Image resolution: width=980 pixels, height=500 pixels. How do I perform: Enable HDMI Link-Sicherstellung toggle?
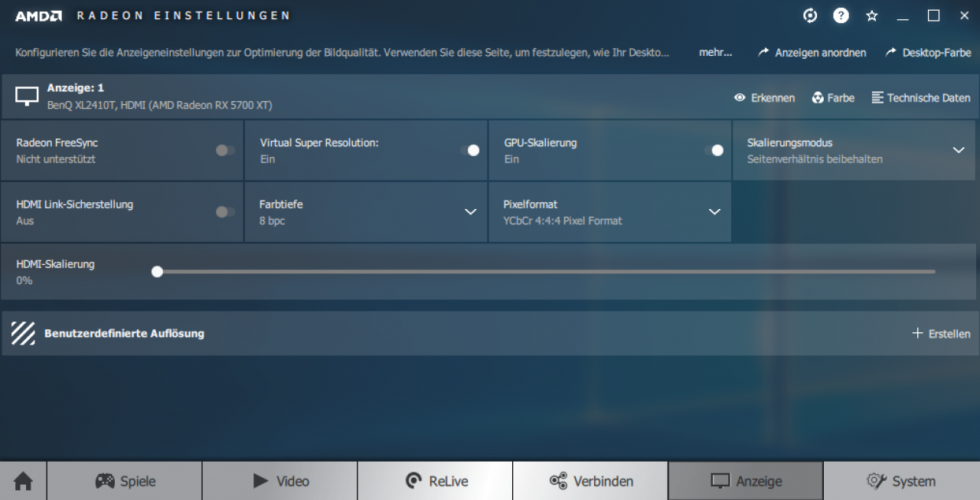click(225, 212)
